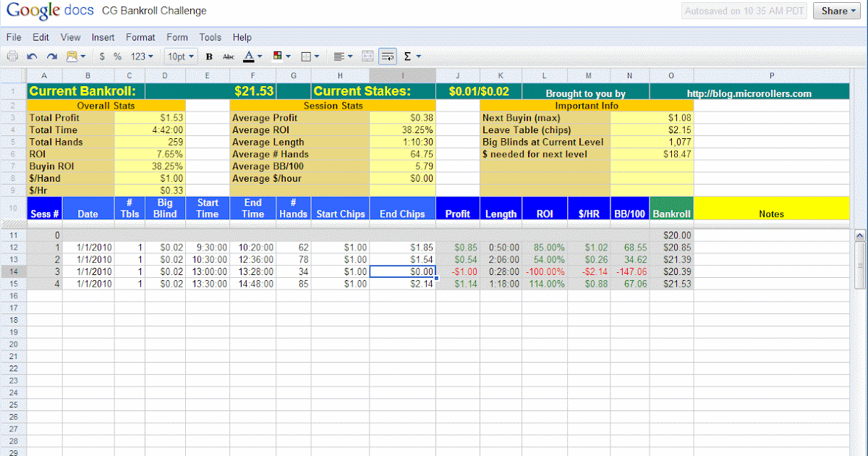Toggle strikethrough formatting

click(229, 56)
